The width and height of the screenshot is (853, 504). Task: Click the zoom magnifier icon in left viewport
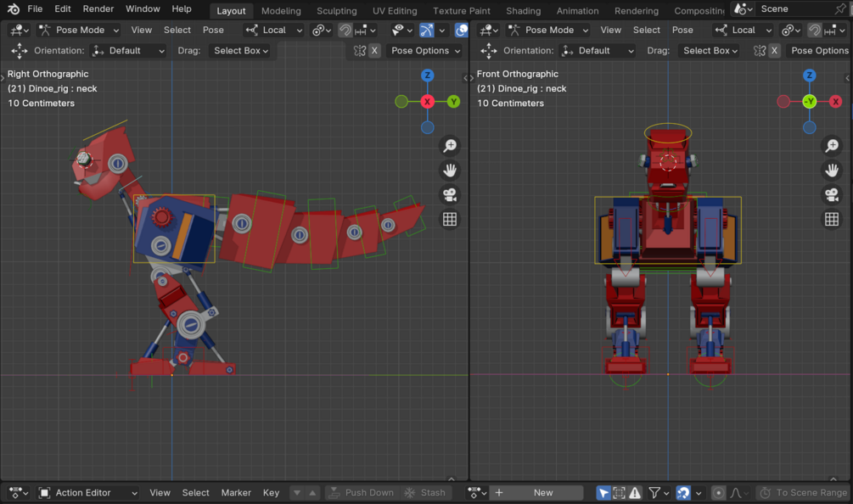click(450, 145)
